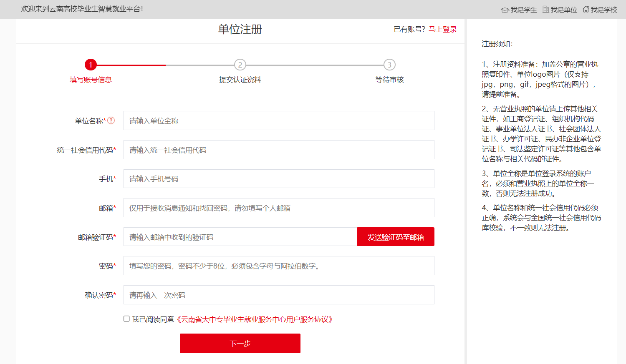
Task: Focus the 单位名称 input field
Action: 279,120
